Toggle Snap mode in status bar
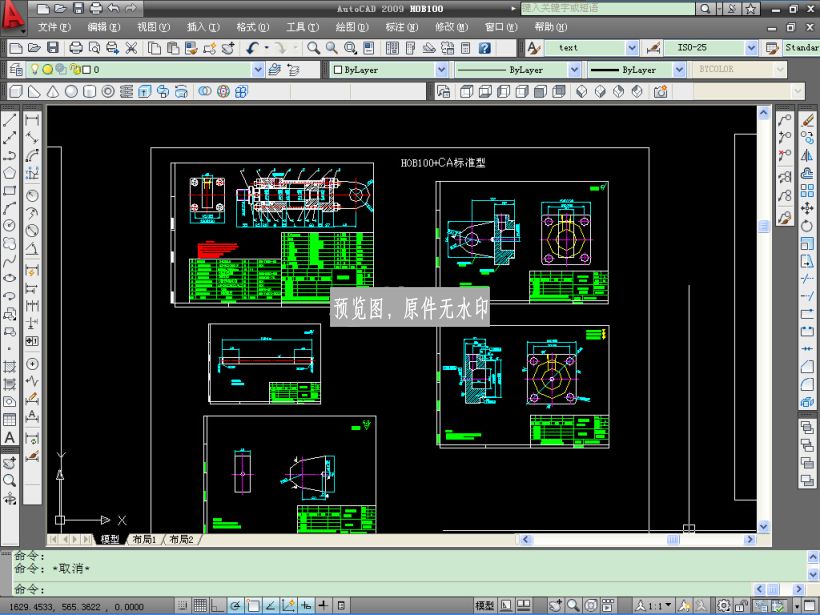Viewport: 820px width, 615px height. [182, 606]
